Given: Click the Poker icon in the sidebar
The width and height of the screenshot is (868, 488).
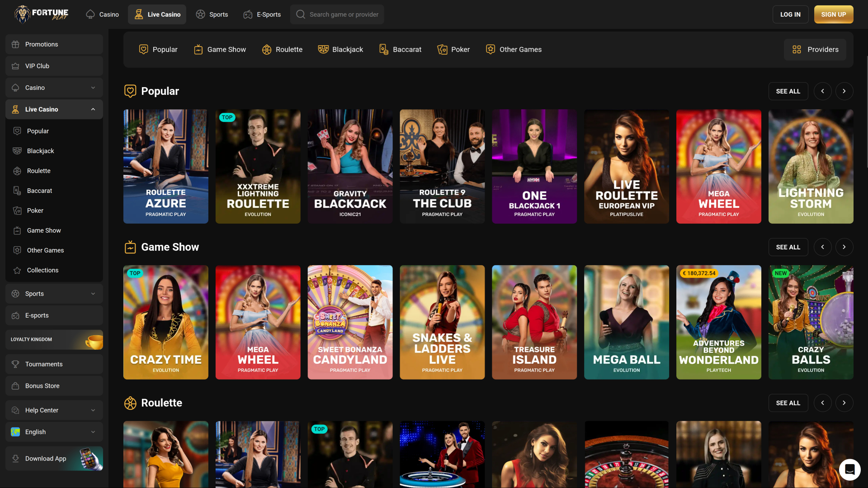Looking at the screenshot, I should 17,211.
